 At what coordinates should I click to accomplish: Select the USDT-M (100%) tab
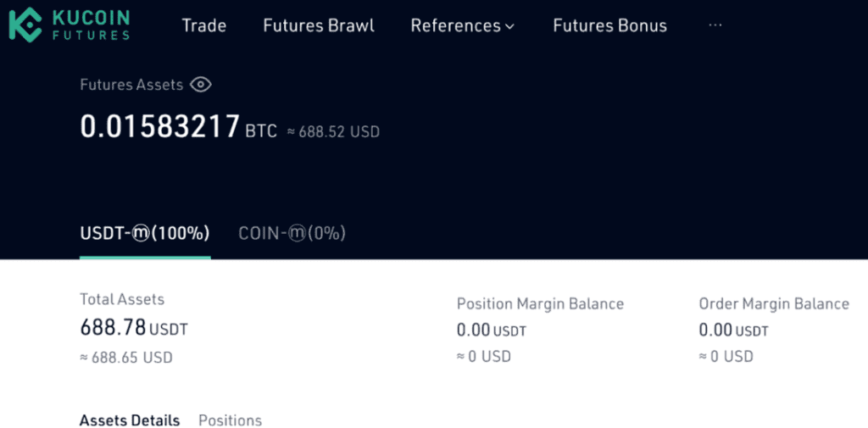pos(145,233)
